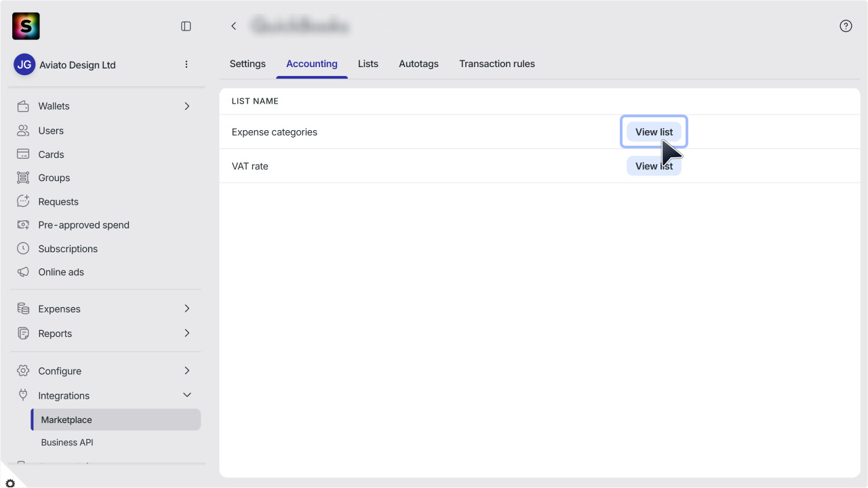The width and height of the screenshot is (868, 488).
Task: Click the Pre-approved spend icon
Action: pos(23,225)
